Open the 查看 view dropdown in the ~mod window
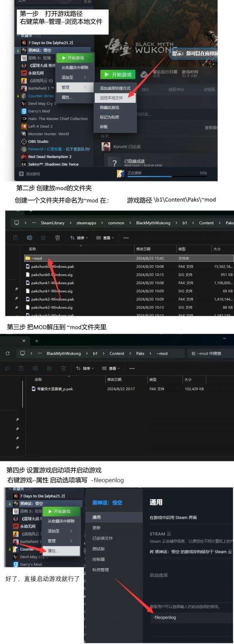This screenshot has width=234, height=644. coord(111,368)
